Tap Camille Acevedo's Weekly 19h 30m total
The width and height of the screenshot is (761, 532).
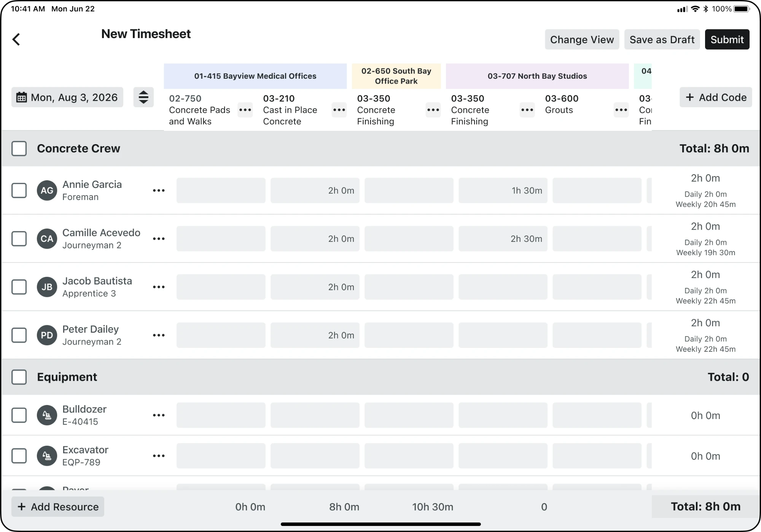coord(705,253)
